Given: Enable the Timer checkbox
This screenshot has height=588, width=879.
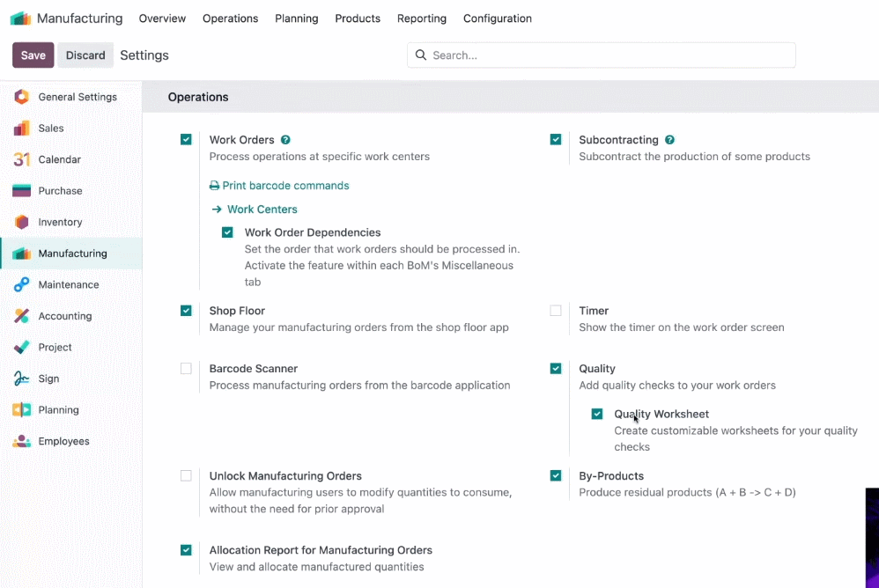Looking at the screenshot, I should [556, 311].
